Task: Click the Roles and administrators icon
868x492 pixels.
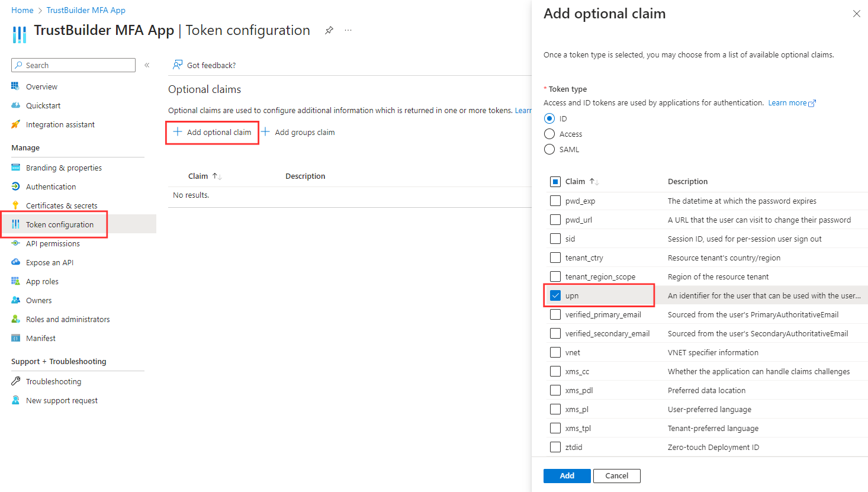Action: [15, 319]
